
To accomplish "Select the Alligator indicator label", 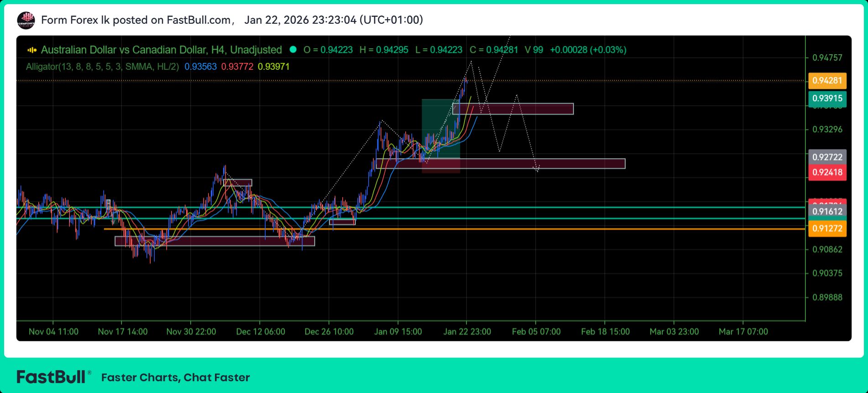I will 102,67.
